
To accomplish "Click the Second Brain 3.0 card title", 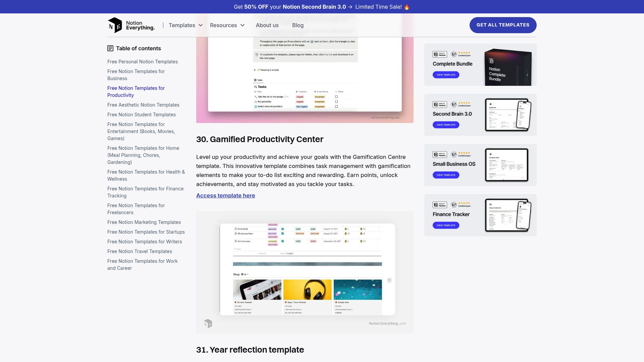I will coord(452,114).
